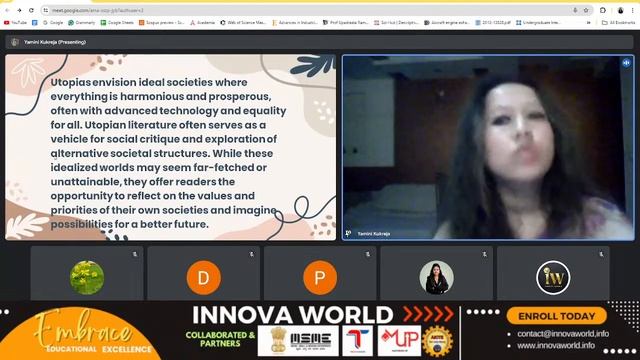640x360 pixels.
Task: Open the Advances in Industrial bookmark
Action: [x=295, y=23]
